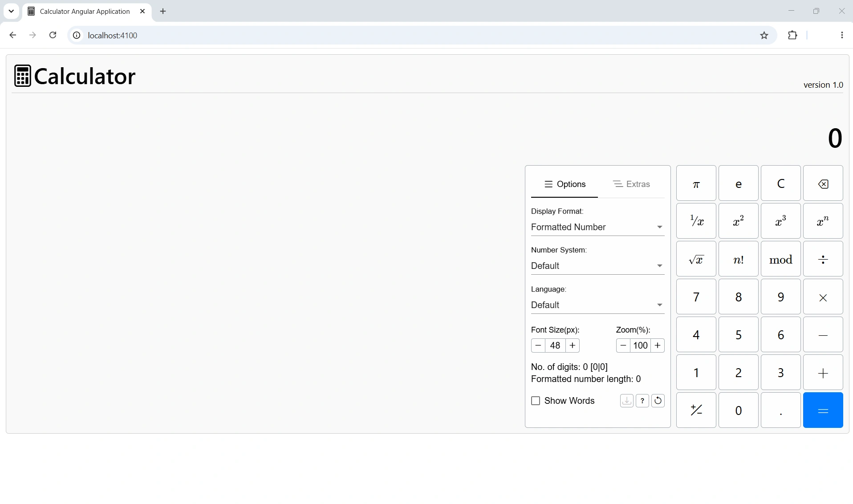
Task: Apply the mod operator
Action: click(x=780, y=259)
